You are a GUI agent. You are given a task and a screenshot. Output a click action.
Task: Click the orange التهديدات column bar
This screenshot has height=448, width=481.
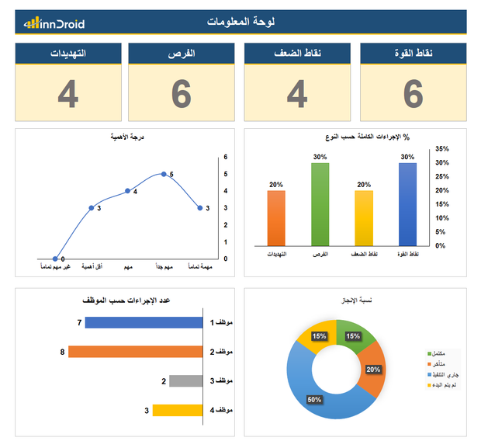pos(276,217)
